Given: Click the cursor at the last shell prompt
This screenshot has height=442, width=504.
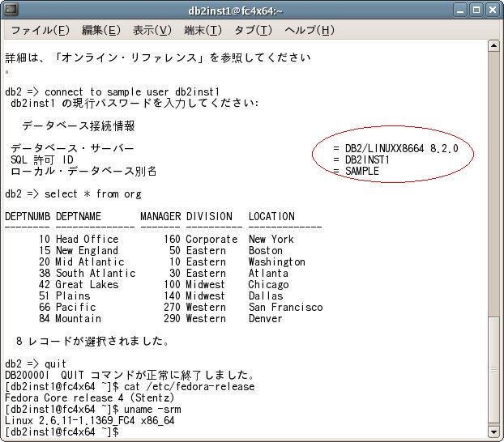Looking at the screenshot, I should point(122,432).
